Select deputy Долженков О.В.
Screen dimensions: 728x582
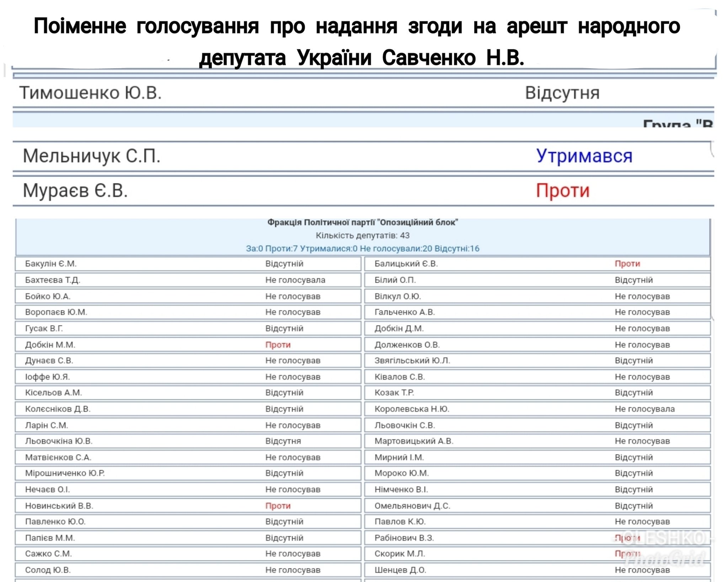[407, 345]
